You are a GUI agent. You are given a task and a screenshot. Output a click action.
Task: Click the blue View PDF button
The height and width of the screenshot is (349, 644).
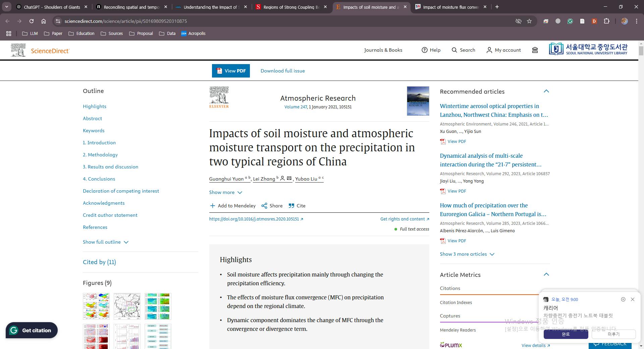231,71
